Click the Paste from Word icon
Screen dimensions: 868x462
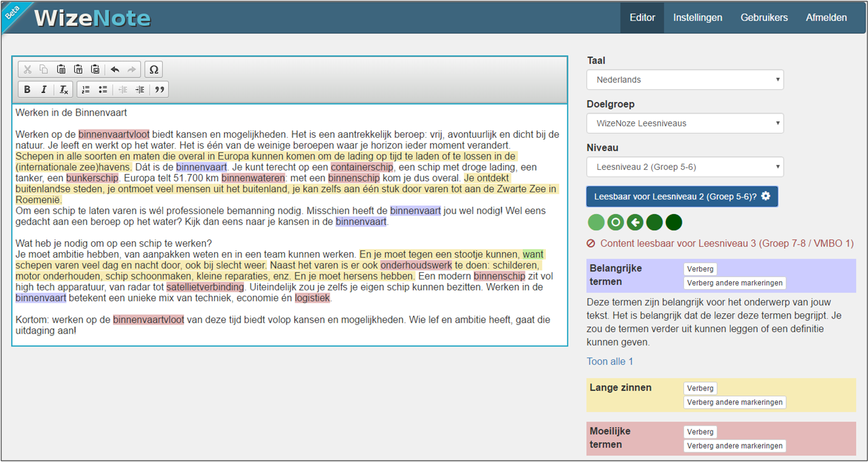pyautogui.click(x=95, y=70)
